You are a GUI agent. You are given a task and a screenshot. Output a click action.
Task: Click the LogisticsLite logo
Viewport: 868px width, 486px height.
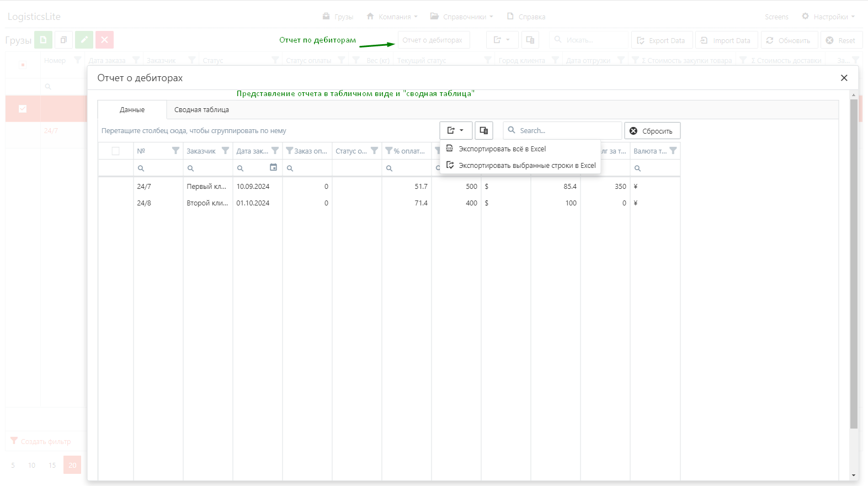[34, 17]
